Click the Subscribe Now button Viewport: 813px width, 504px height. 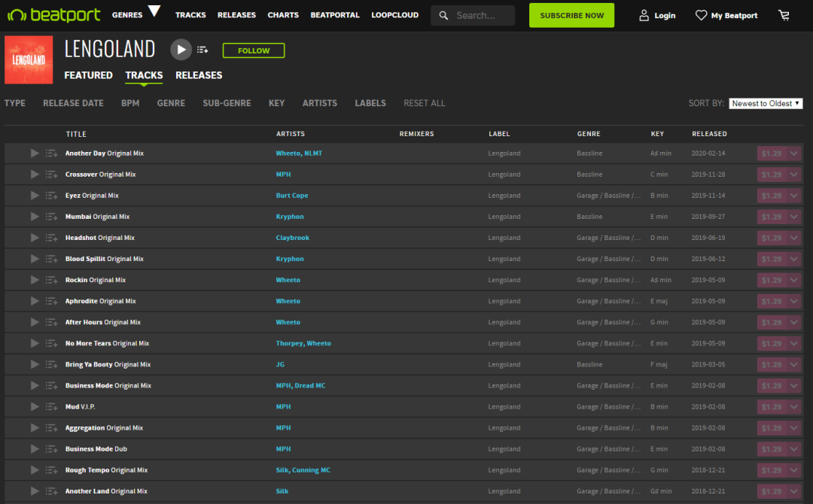571,16
